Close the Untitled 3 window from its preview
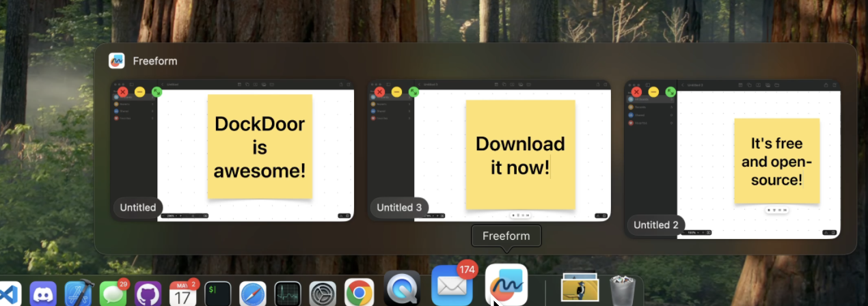Image resolution: width=868 pixels, height=306 pixels. click(380, 92)
